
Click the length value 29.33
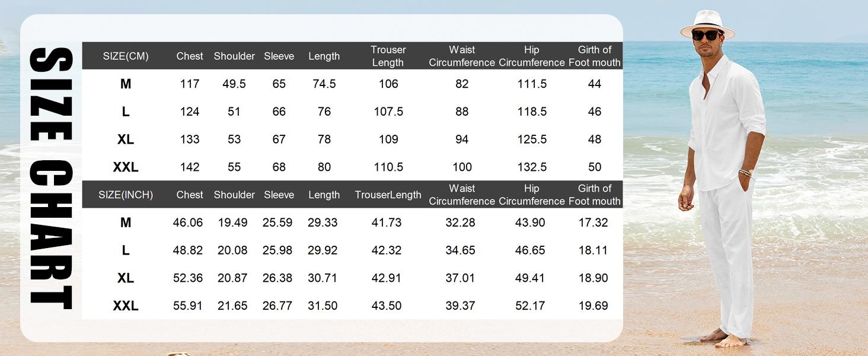[x=323, y=223]
